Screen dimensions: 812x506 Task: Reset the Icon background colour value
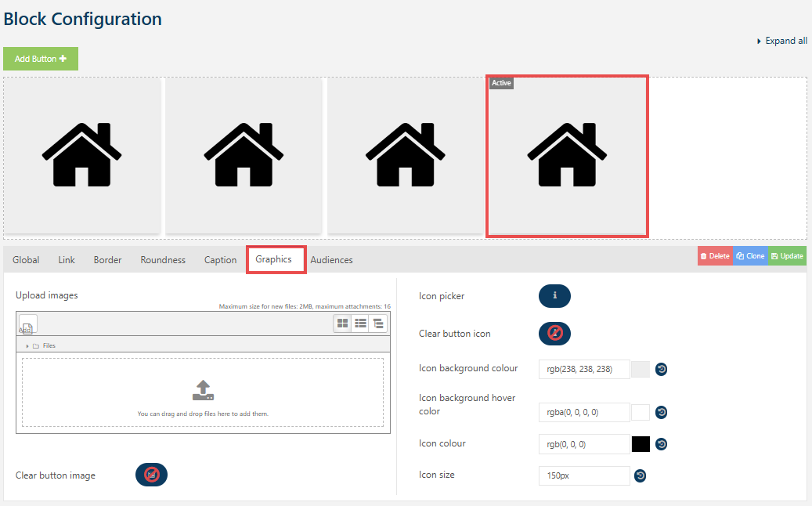click(661, 370)
